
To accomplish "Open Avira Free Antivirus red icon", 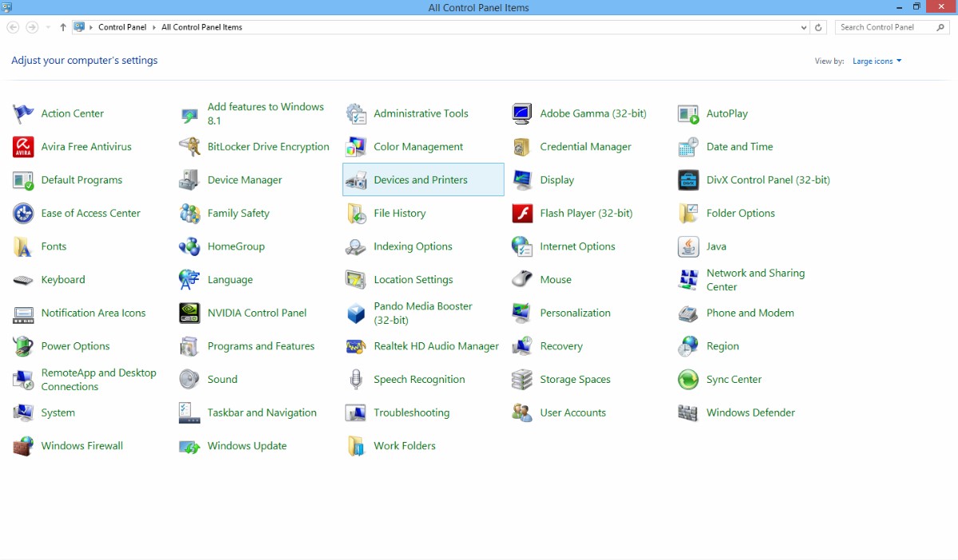I will tap(23, 147).
